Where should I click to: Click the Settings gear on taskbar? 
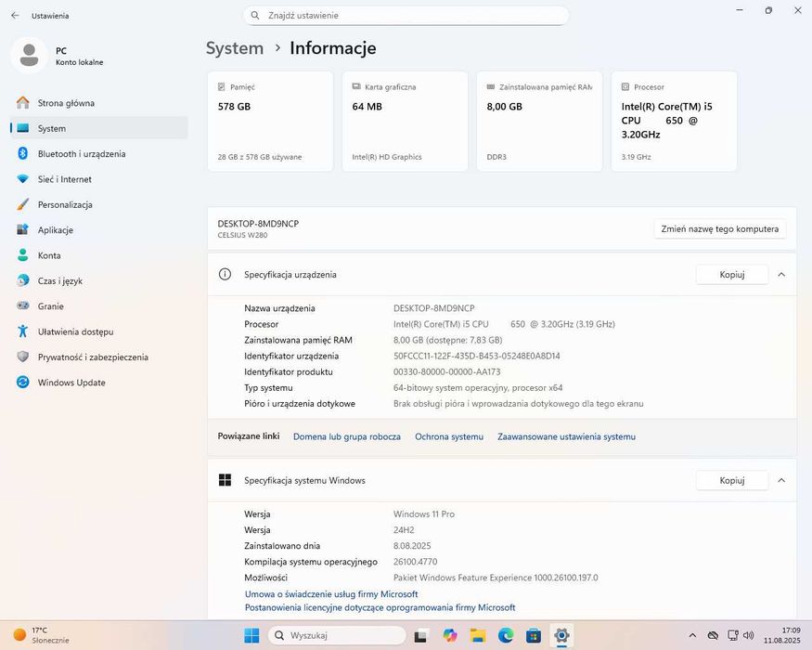561,635
